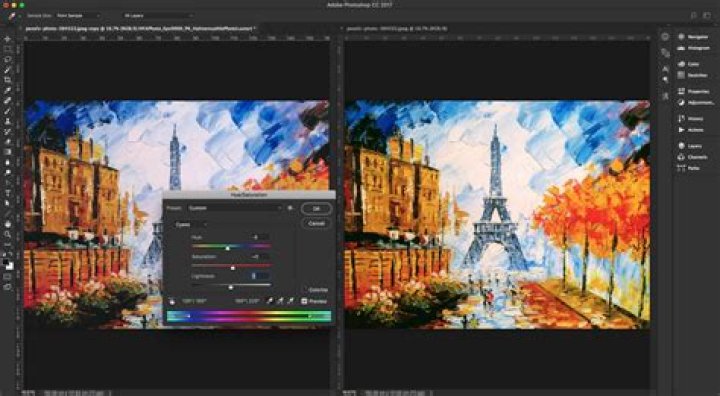720x396 pixels.
Task: Open the Channels panel
Action: [692, 157]
